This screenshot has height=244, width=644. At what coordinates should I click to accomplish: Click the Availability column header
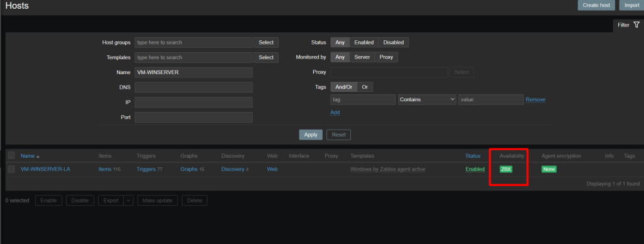512,156
